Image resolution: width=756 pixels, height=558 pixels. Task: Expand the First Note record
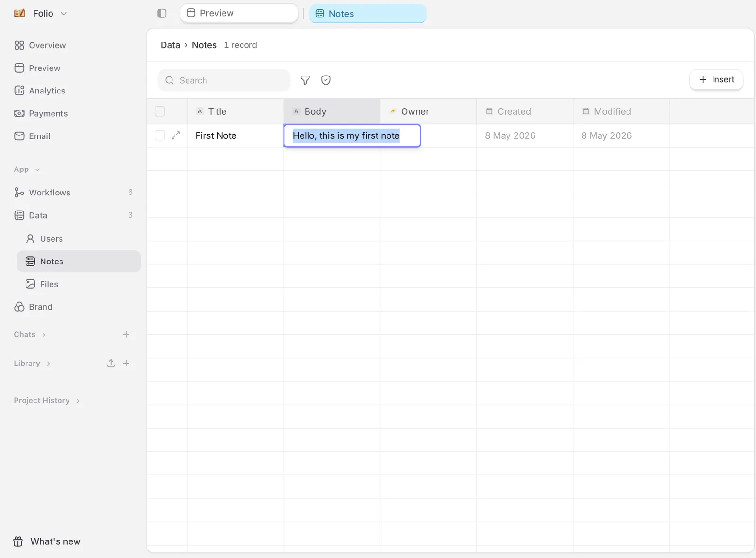pyautogui.click(x=176, y=135)
